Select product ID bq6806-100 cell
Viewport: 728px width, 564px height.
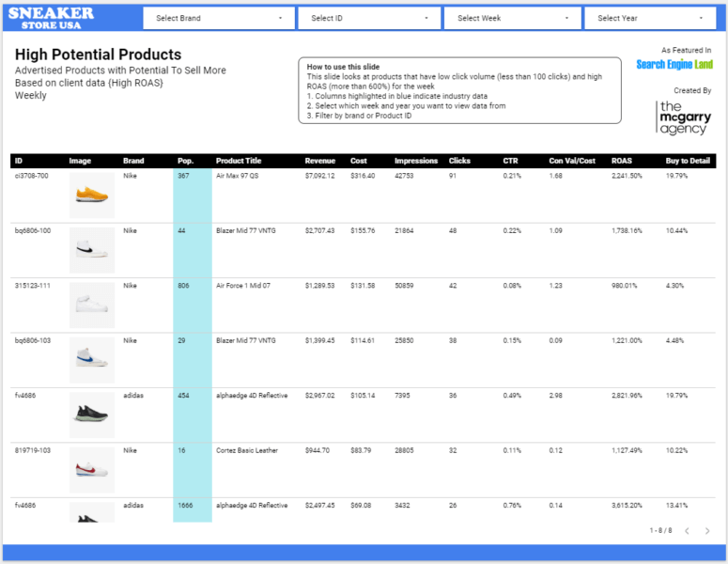click(x=33, y=230)
